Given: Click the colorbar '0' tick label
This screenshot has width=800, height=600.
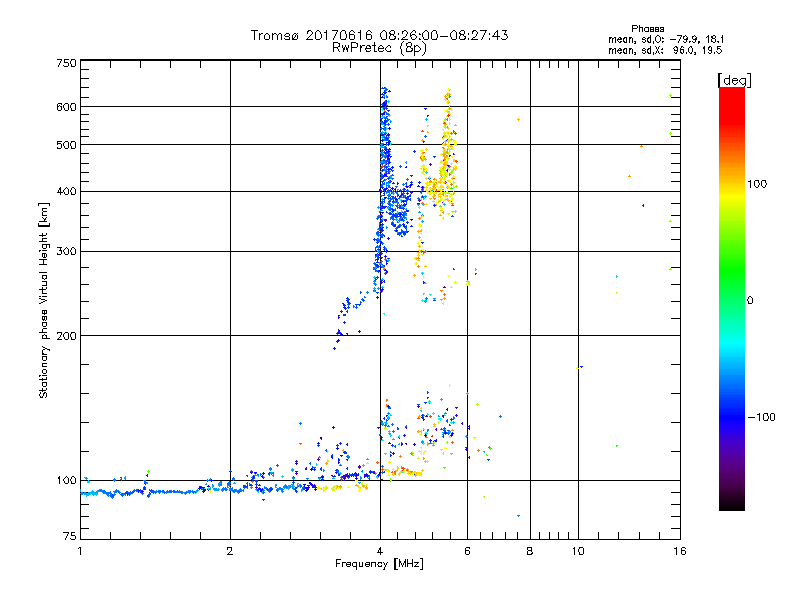Looking at the screenshot, I should [x=750, y=301].
